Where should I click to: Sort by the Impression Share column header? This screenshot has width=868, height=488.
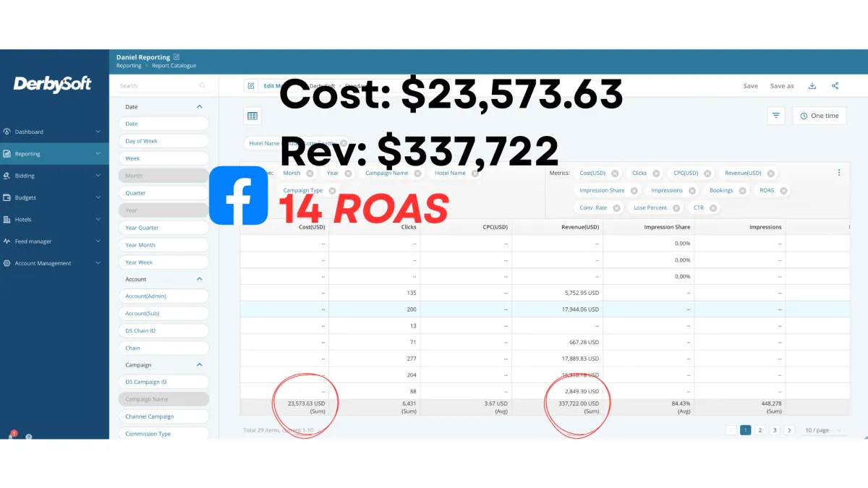click(667, 227)
